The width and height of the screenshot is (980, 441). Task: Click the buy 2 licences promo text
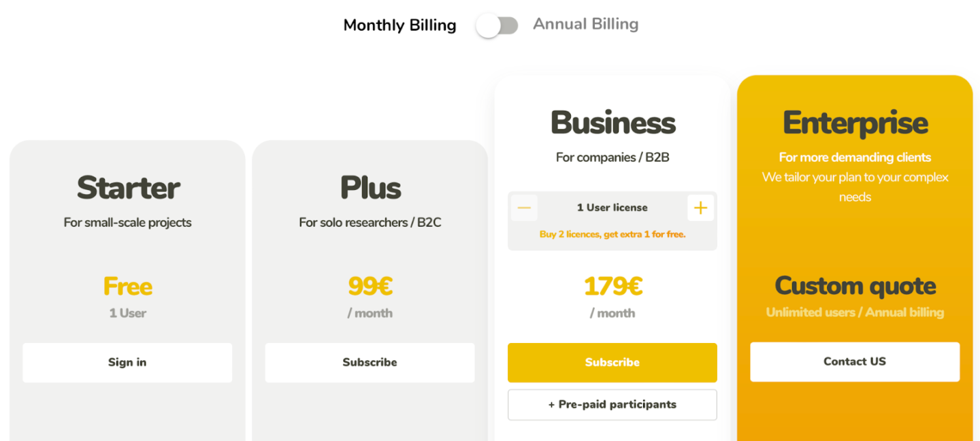coord(612,233)
